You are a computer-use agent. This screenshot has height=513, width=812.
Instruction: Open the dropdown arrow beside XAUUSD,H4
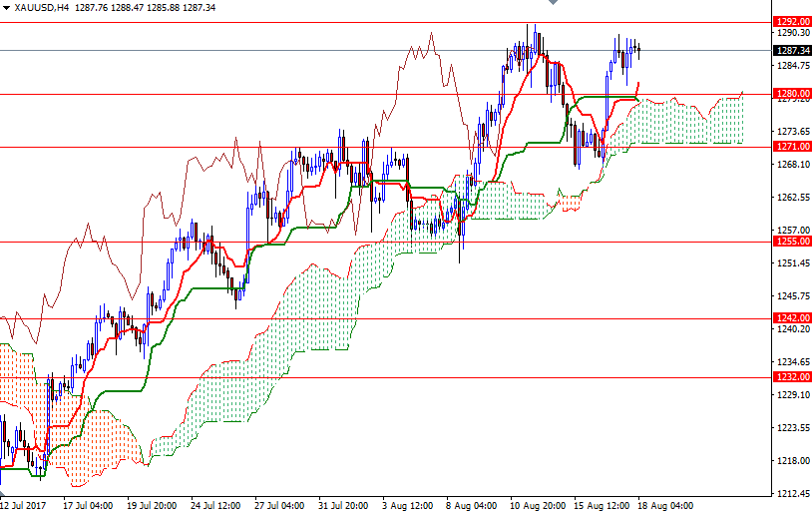click(x=7, y=7)
